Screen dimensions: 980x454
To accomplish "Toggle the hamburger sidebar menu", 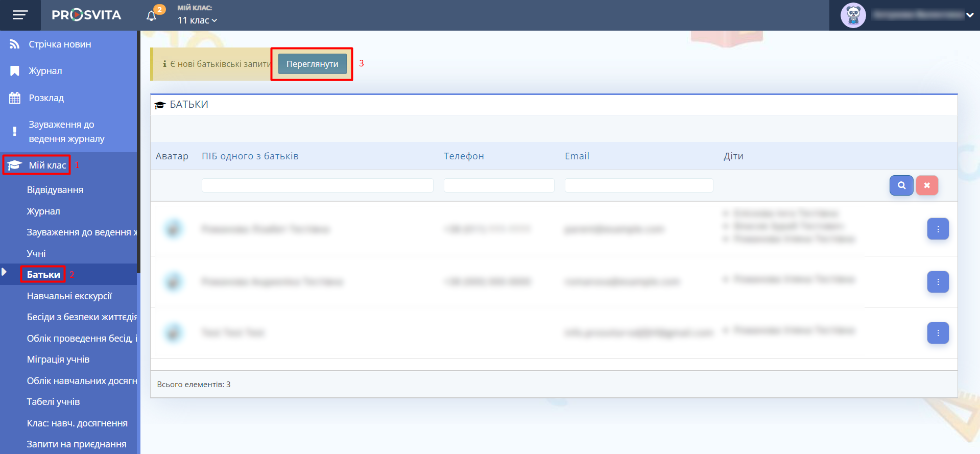I will pos(20,15).
